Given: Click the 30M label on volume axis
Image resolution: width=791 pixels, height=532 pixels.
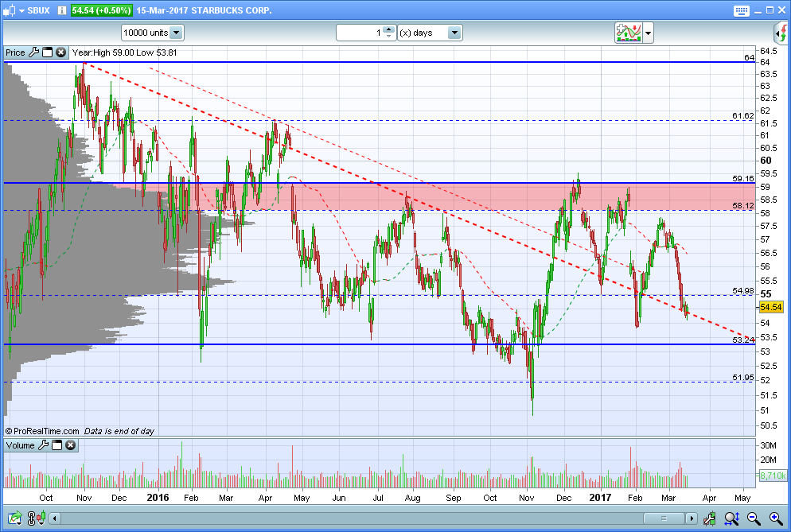Looking at the screenshot, I should (768, 445).
